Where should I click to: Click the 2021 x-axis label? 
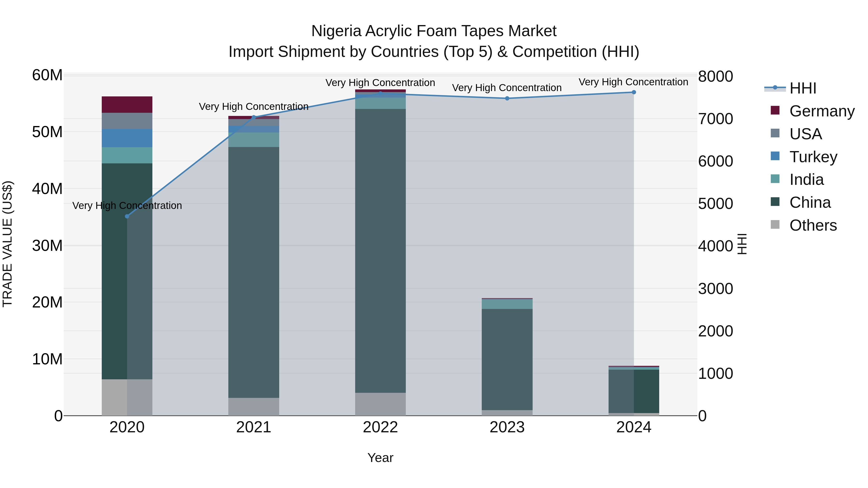click(254, 427)
